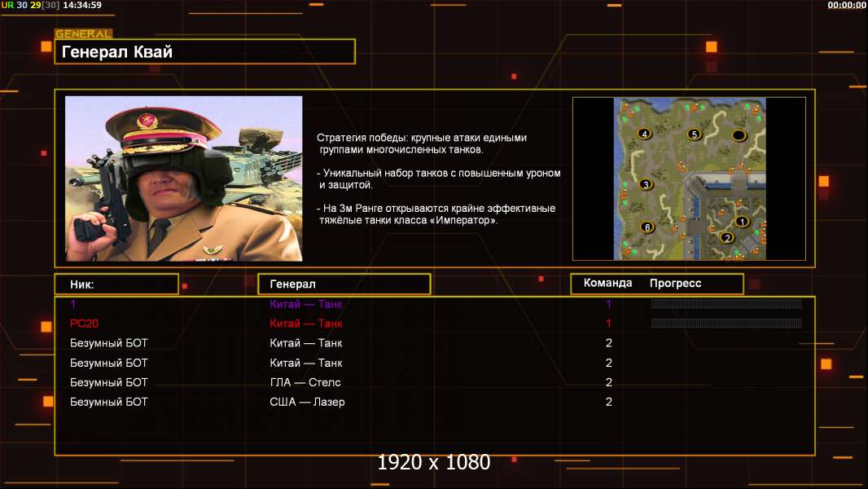Click red team number 1 for PC20
The width and height of the screenshot is (868, 489).
tap(608, 324)
